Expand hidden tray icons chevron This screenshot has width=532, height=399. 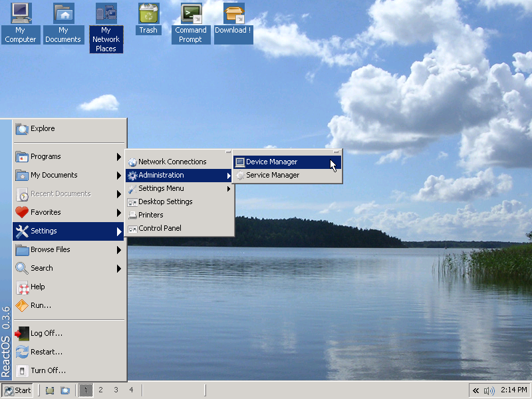(476, 391)
